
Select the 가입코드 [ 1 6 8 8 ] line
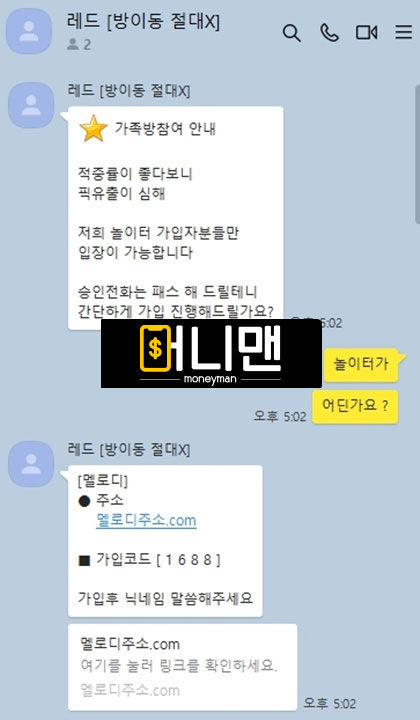tap(150, 559)
